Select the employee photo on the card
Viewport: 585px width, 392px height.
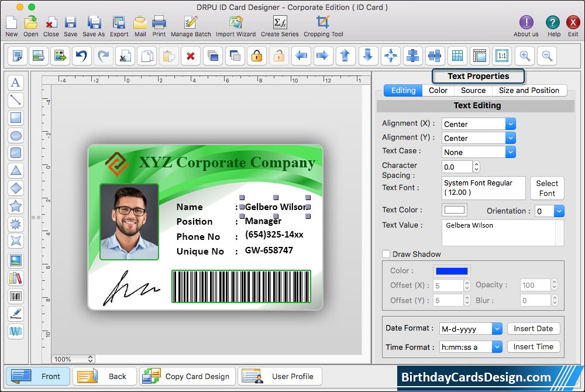point(129,222)
